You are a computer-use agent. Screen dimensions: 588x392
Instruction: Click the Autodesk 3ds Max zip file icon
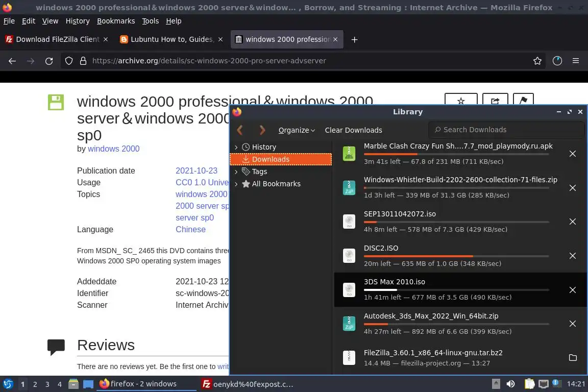click(349, 324)
